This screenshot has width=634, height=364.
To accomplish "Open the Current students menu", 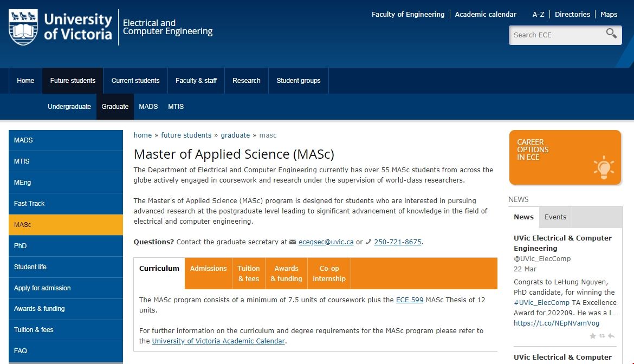I will pos(135,81).
